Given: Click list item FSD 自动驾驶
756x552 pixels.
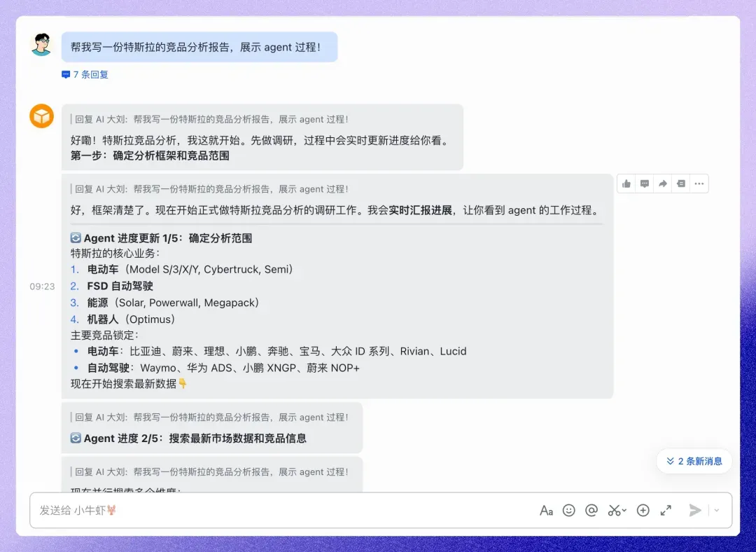Looking at the screenshot, I should (112, 286).
